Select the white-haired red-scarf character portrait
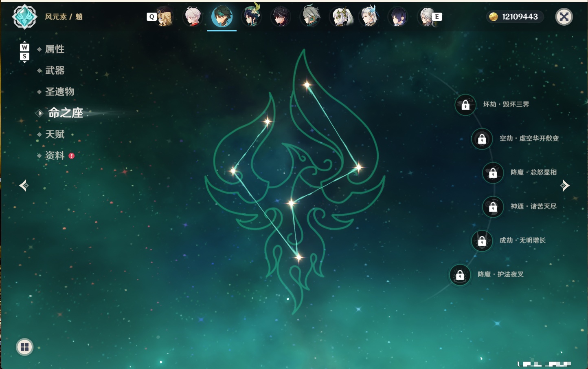Screen dimensions: 588x369 [x=193, y=17]
